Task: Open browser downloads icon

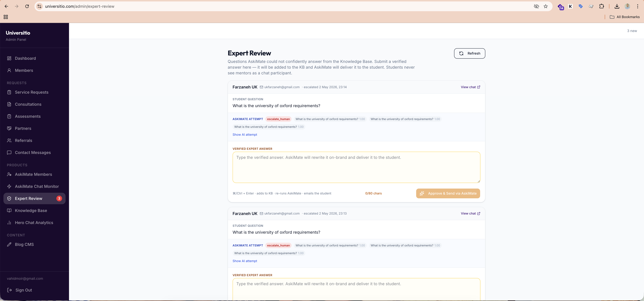Action: click(x=617, y=6)
